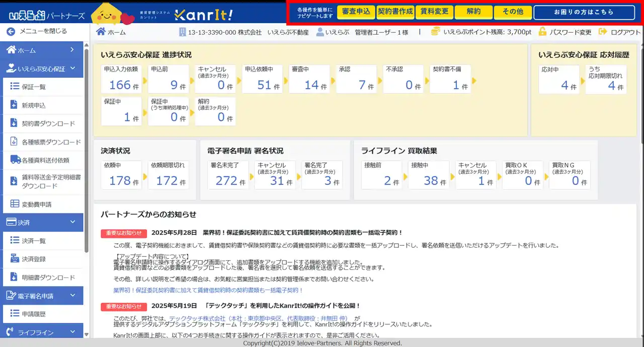Viewport: 644px width, 347px height.
Task: Open the 申込入力依頼 166件 card
Action: point(121,79)
